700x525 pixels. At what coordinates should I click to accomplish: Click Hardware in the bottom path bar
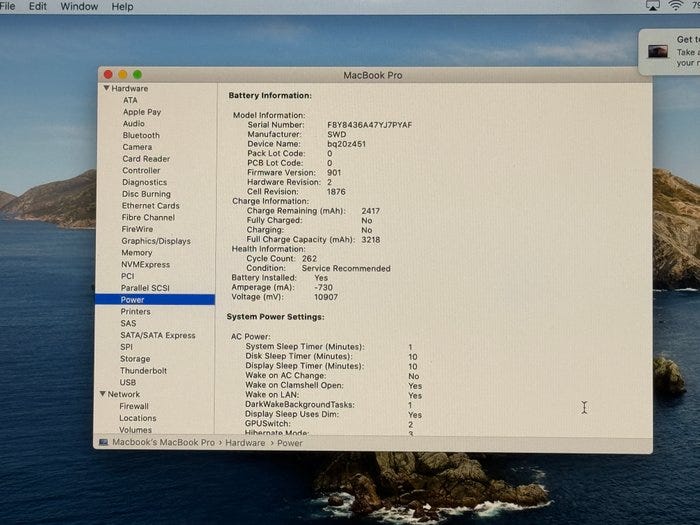pyautogui.click(x=245, y=443)
